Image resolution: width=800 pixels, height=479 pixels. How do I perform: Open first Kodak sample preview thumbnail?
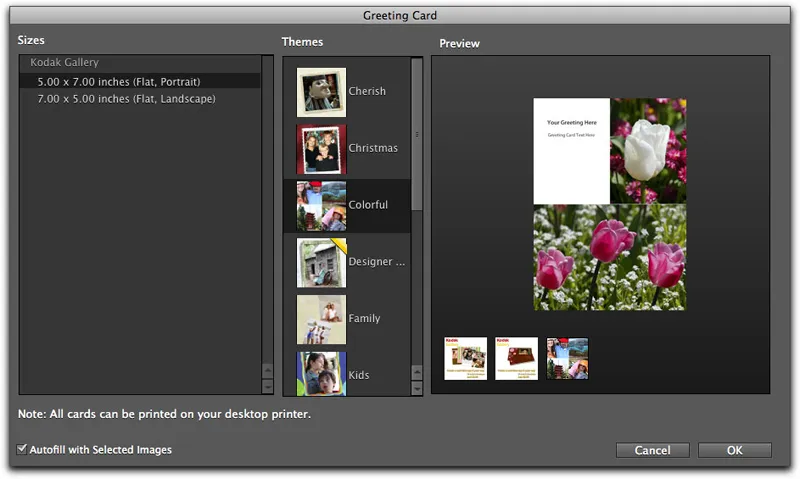pyautogui.click(x=465, y=358)
